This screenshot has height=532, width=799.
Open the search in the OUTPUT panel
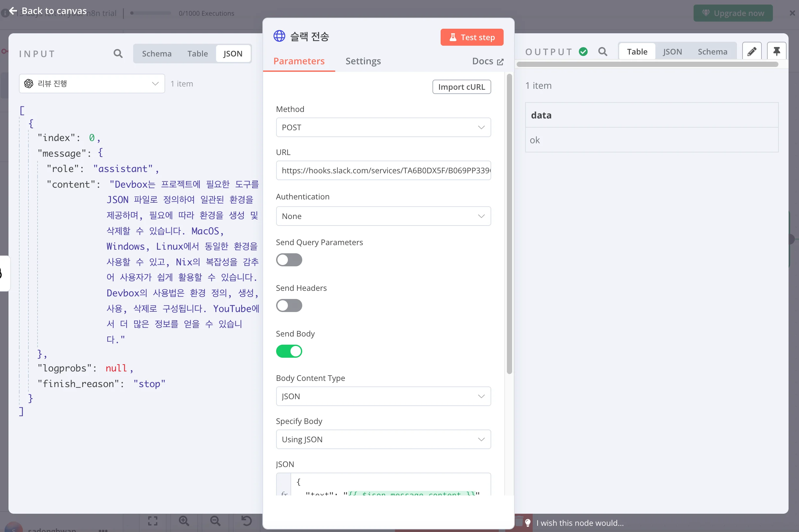click(603, 52)
